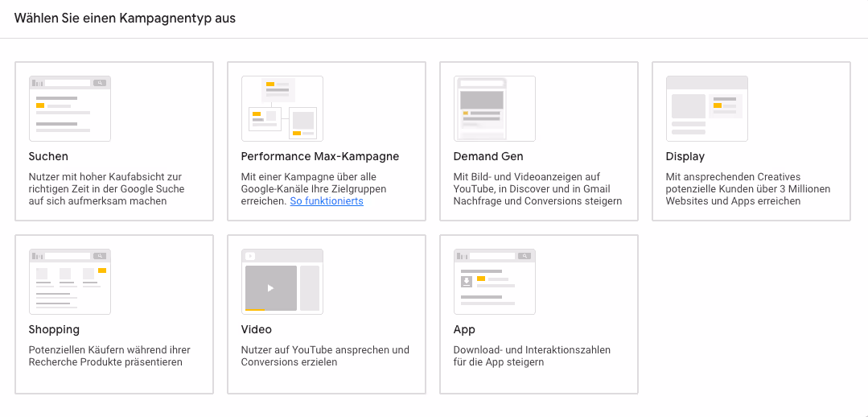This screenshot has height=417, width=868.
Task: Click description 'Mit Bild- und Videoanzeigen' text
Action: point(537,189)
